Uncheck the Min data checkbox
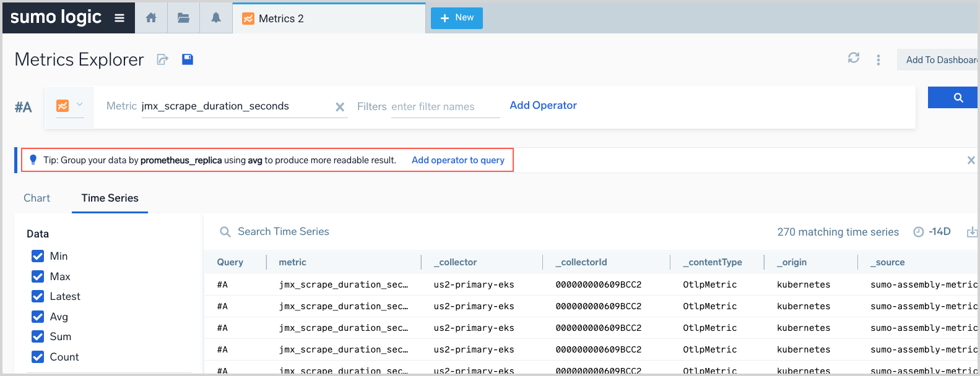Viewport: 980px width, 376px height. pyautogui.click(x=38, y=256)
